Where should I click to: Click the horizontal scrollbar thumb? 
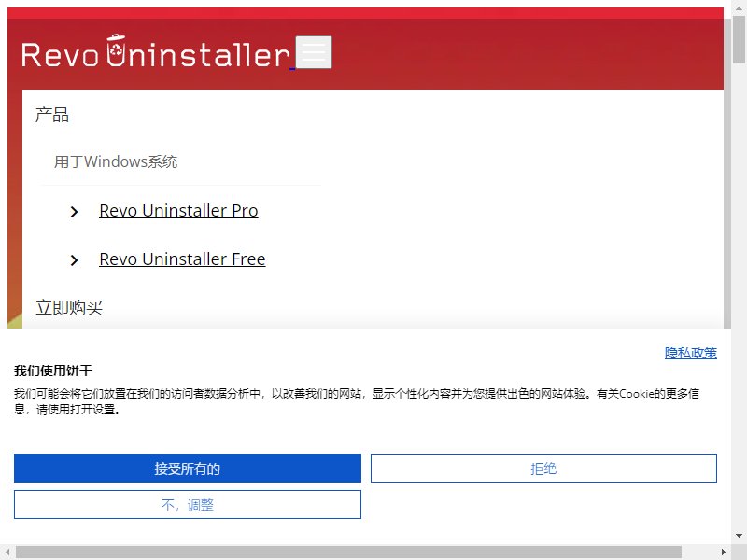348,552
